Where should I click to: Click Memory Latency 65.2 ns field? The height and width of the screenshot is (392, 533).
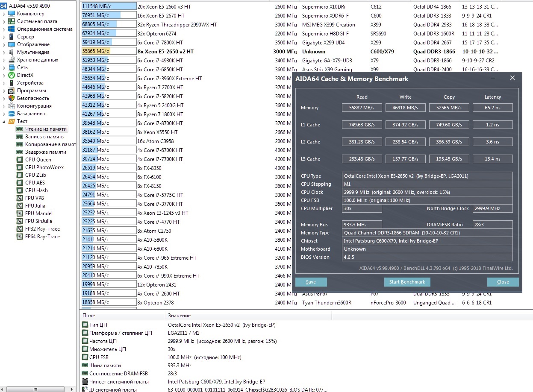[x=492, y=108]
